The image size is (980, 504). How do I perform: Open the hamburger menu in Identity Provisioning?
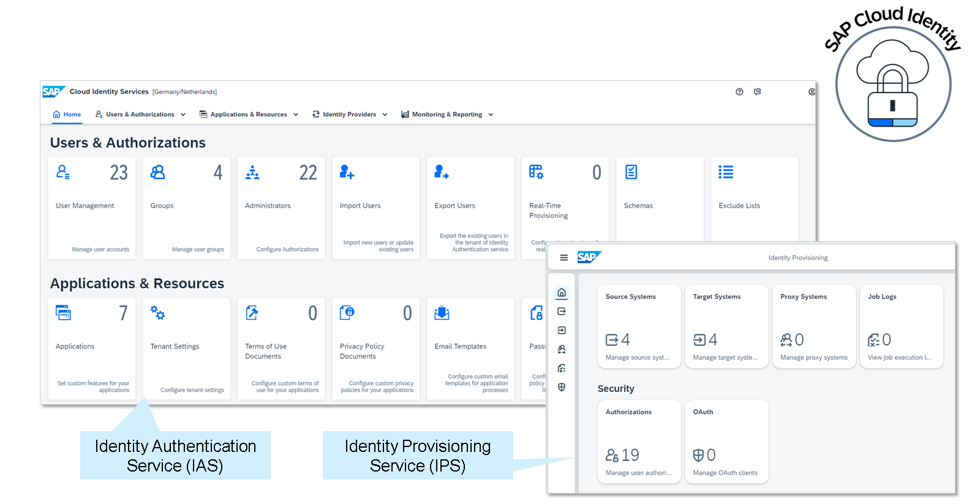pyautogui.click(x=563, y=258)
